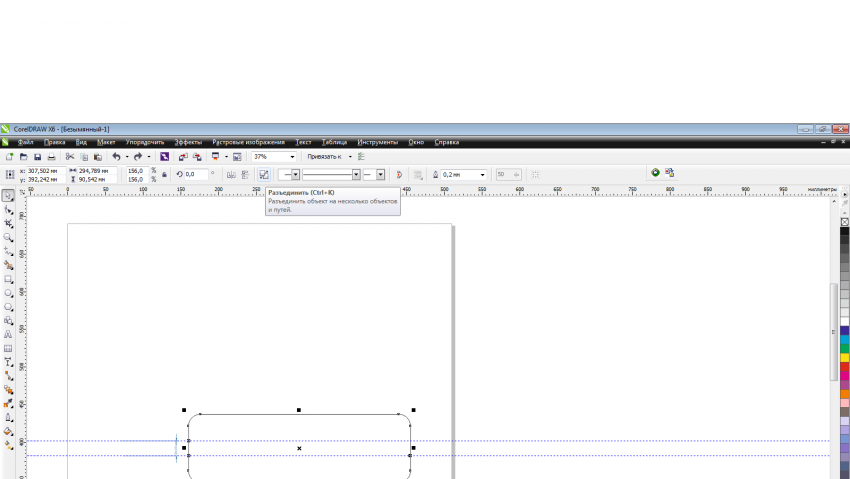Open the Справка menu

(446, 142)
